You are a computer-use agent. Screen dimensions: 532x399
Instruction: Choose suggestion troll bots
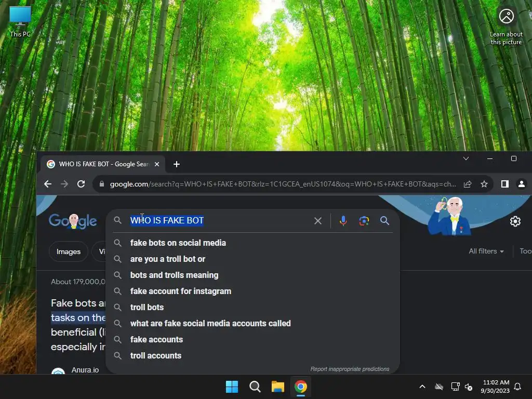pos(253,308)
